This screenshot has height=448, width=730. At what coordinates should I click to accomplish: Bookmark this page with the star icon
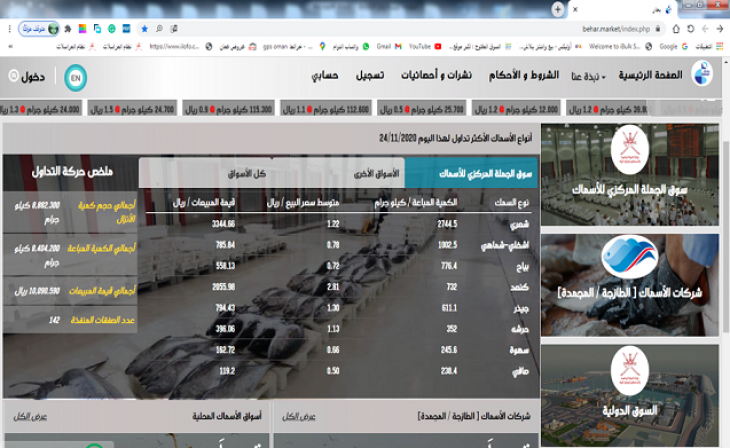coord(145,29)
